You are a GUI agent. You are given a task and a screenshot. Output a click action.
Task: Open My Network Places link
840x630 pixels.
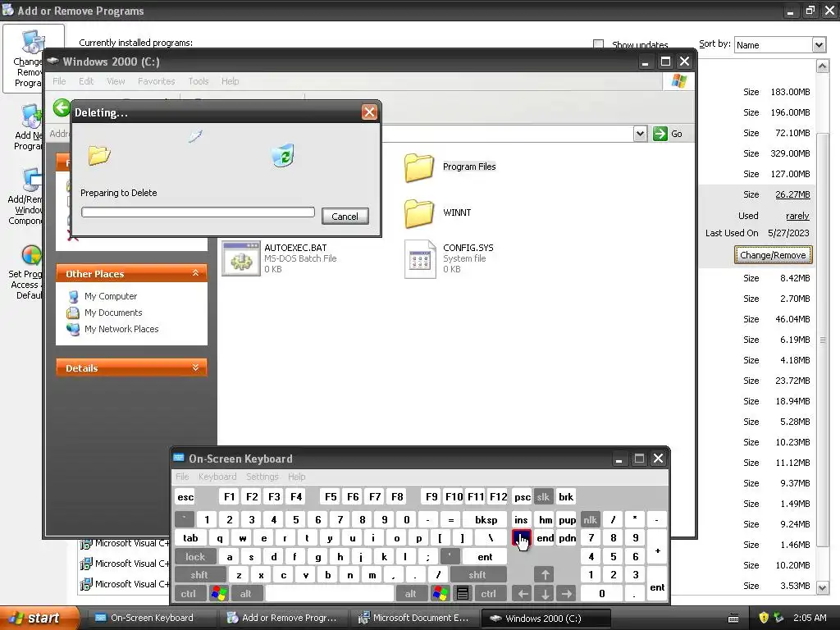click(121, 329)
